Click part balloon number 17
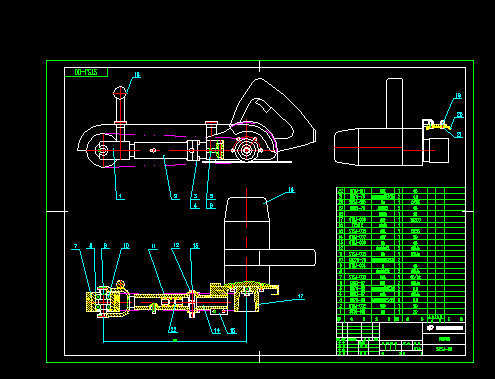This screenshot has height=379, width=495. pos(301,296)
